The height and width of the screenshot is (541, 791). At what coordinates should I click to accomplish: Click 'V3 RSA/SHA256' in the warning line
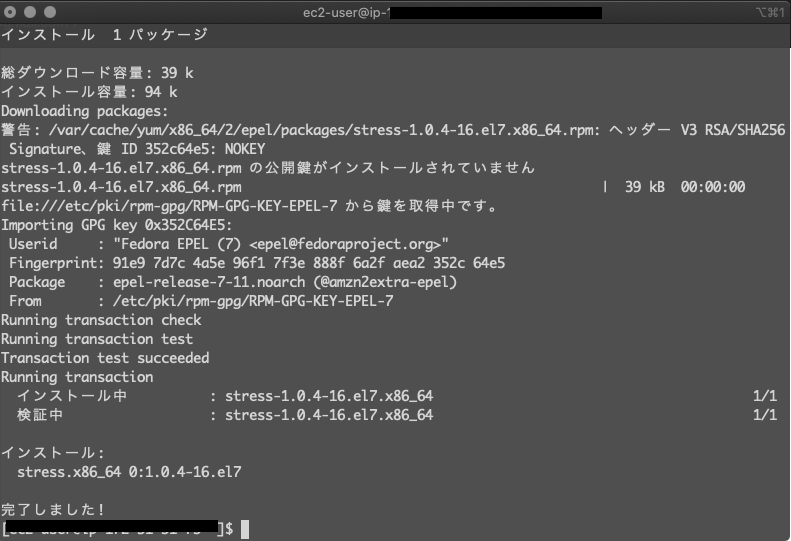[x=732, y=130]
